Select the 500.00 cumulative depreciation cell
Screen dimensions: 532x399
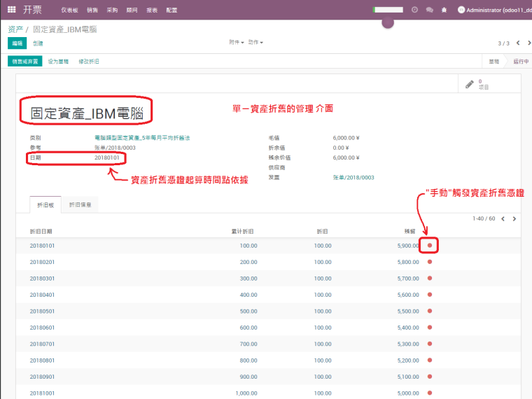pos(248,311)
